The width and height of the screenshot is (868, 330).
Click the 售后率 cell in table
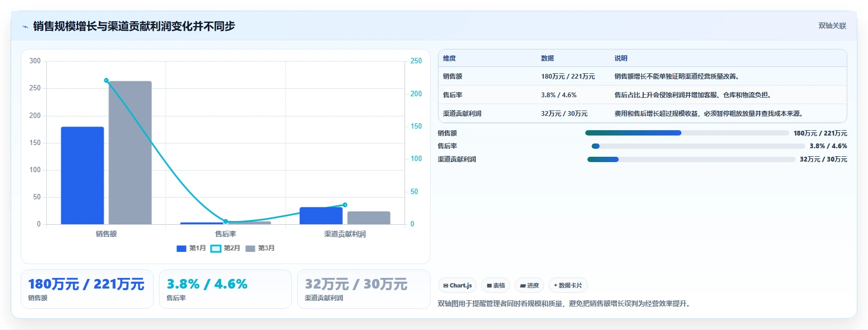click(452, 95)
